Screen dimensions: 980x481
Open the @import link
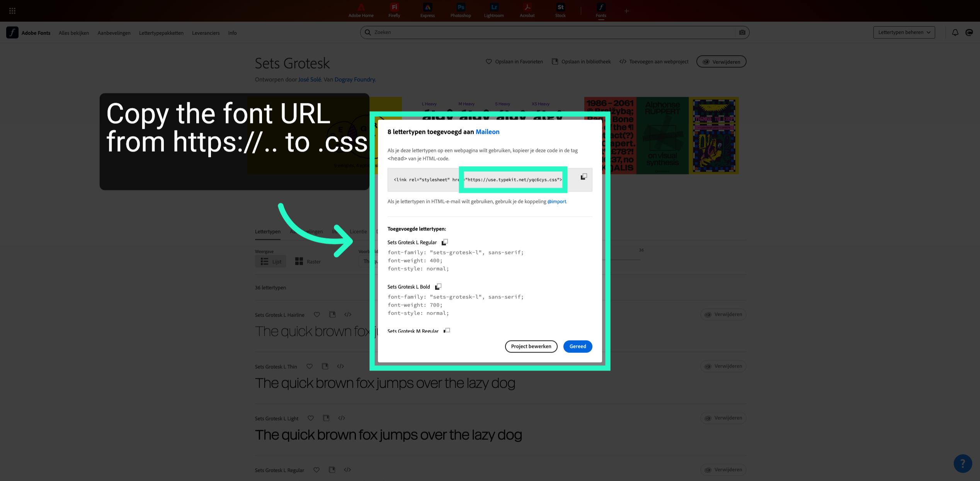coord(556,202)
